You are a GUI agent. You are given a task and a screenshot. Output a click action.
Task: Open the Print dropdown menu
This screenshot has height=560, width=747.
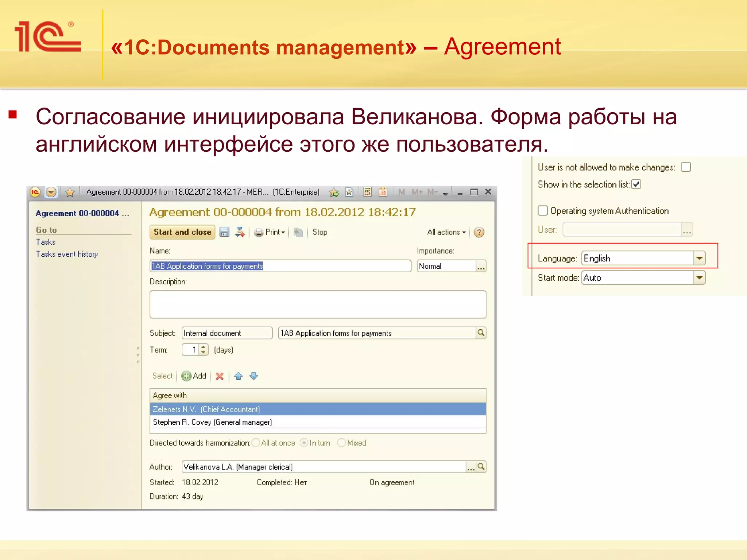[x=270, y=232]
